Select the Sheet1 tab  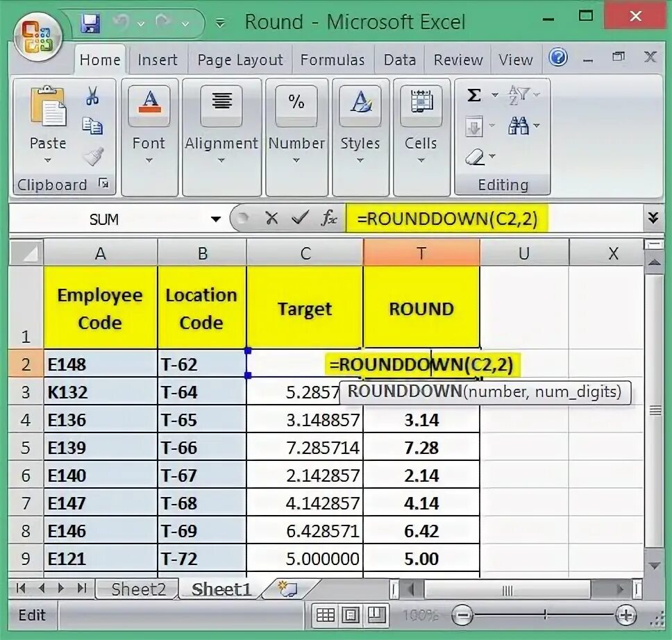point(221,589)
